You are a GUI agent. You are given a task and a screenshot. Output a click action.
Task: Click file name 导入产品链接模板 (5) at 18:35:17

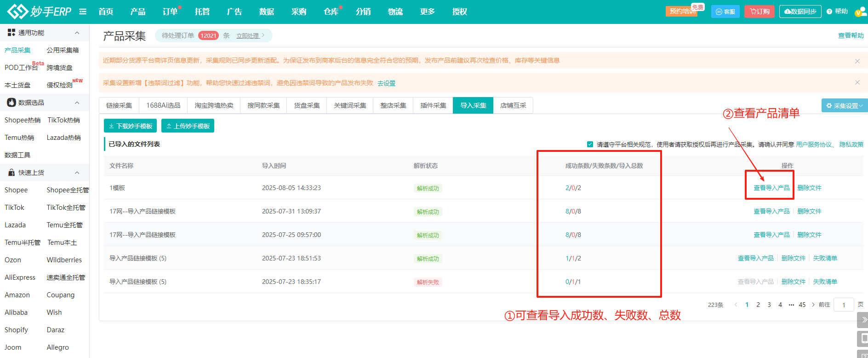(138, 282)
